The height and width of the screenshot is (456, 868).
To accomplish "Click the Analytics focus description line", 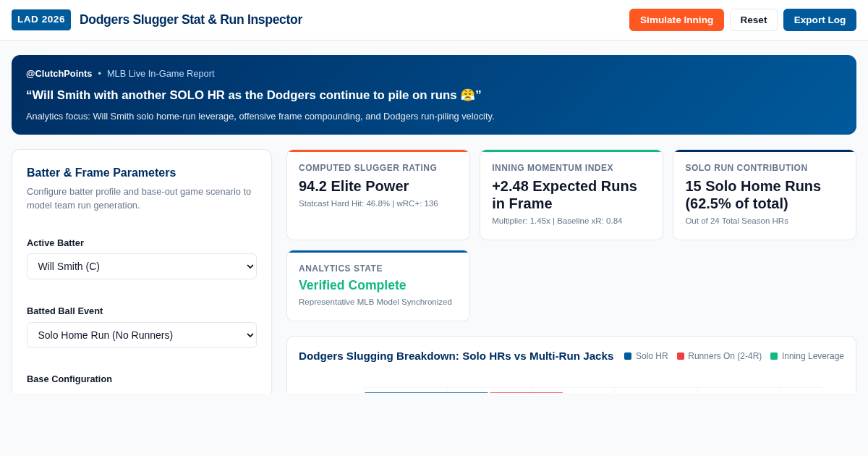I will click(x=260, y=116).
